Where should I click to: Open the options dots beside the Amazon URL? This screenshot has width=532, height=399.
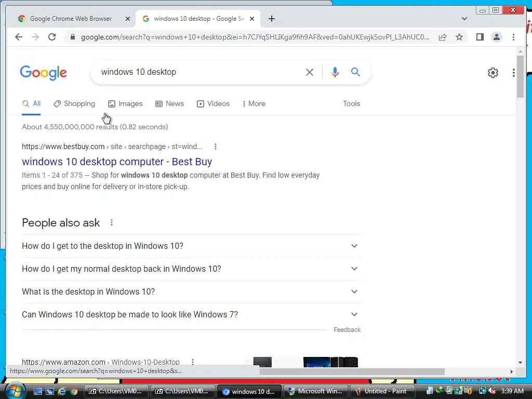click(x=193, y=362)
